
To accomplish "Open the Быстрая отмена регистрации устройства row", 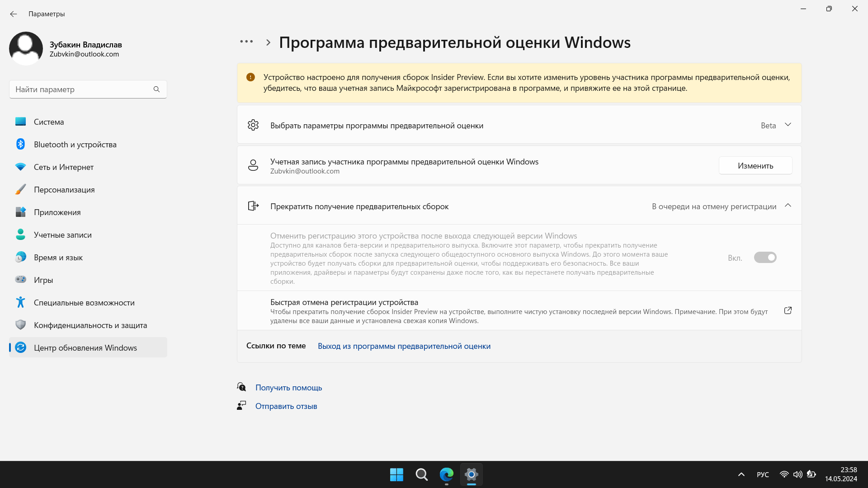I will [x=519, y=311].
